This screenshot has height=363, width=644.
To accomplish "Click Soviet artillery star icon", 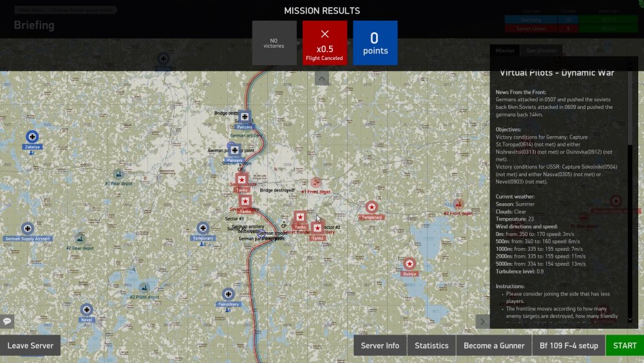I will click(x=245, y=201).
